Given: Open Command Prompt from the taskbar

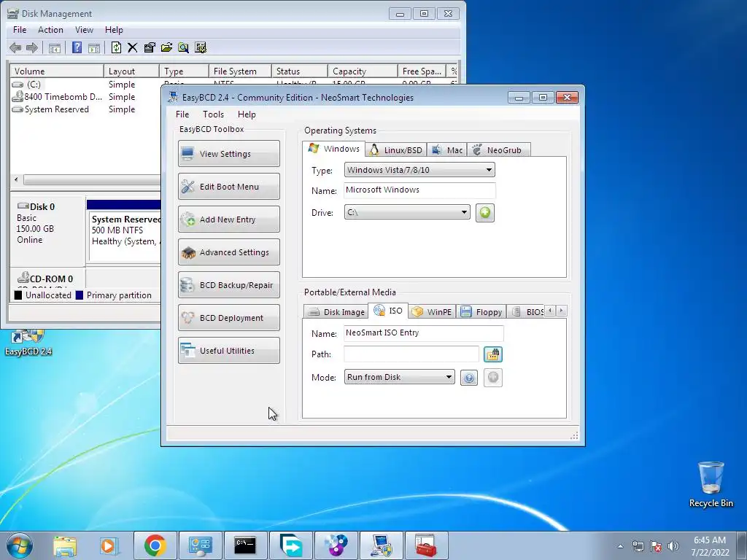Looking at the screenshot, I should coord(245,545).
